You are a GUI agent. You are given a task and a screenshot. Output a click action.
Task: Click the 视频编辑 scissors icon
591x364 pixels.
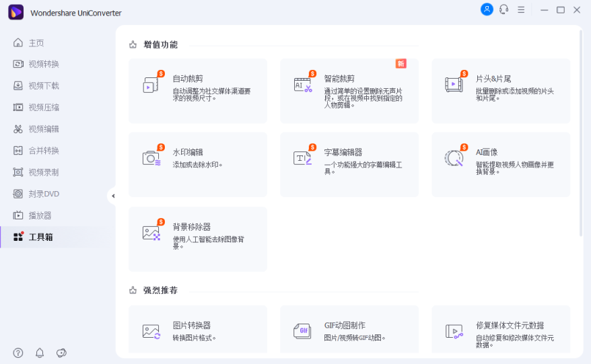[x=18, y=129]
